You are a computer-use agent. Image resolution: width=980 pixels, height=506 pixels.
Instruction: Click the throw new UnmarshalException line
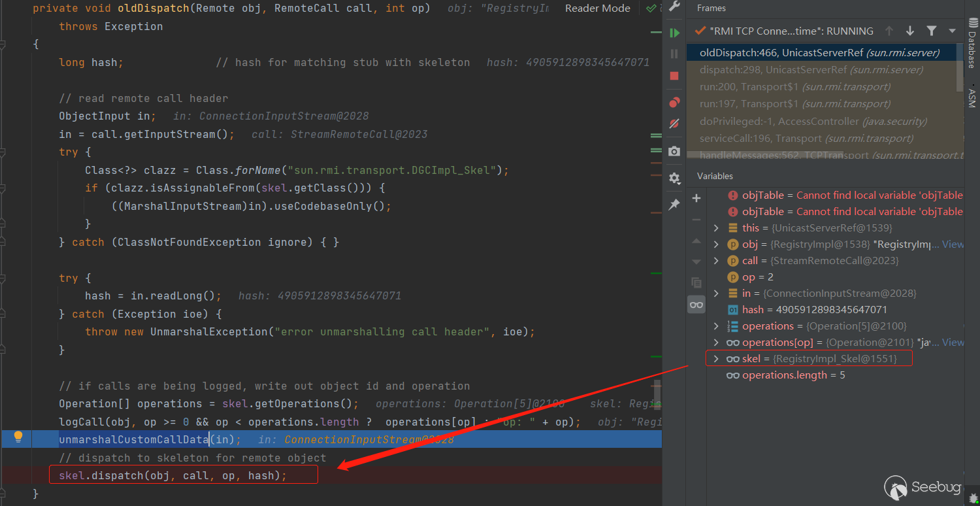click(x=310, y=331)
